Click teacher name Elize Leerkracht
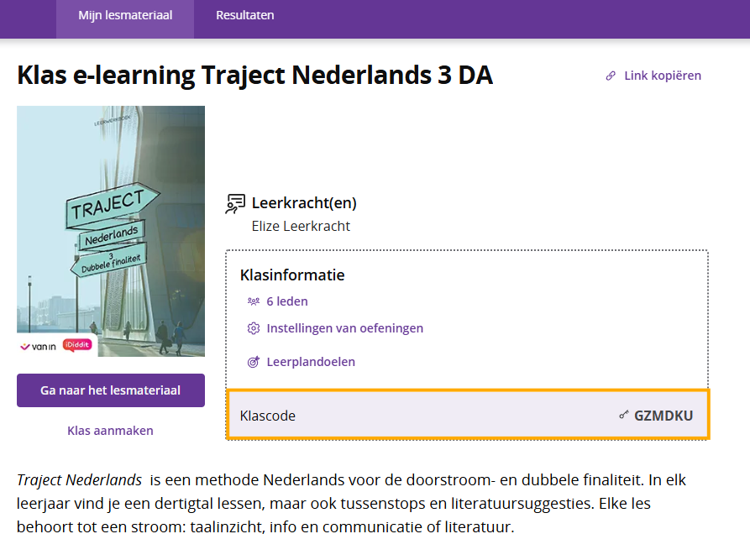The width and height of the screenshot is (750, 560). click(301, 226)
